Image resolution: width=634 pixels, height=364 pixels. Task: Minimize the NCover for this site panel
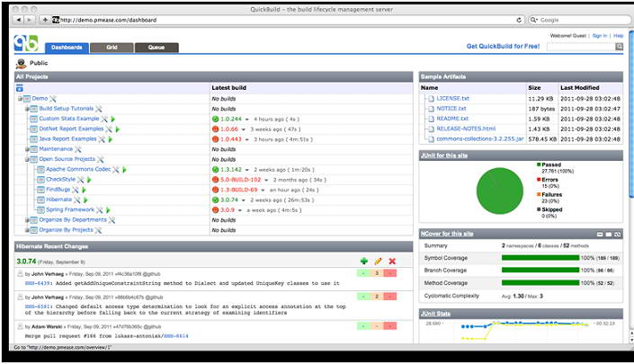600,235
